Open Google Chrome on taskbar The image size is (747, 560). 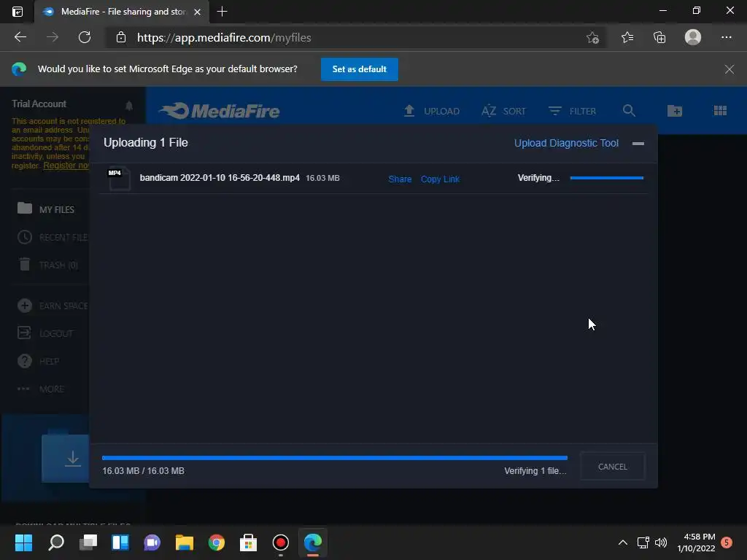[216, 542]
